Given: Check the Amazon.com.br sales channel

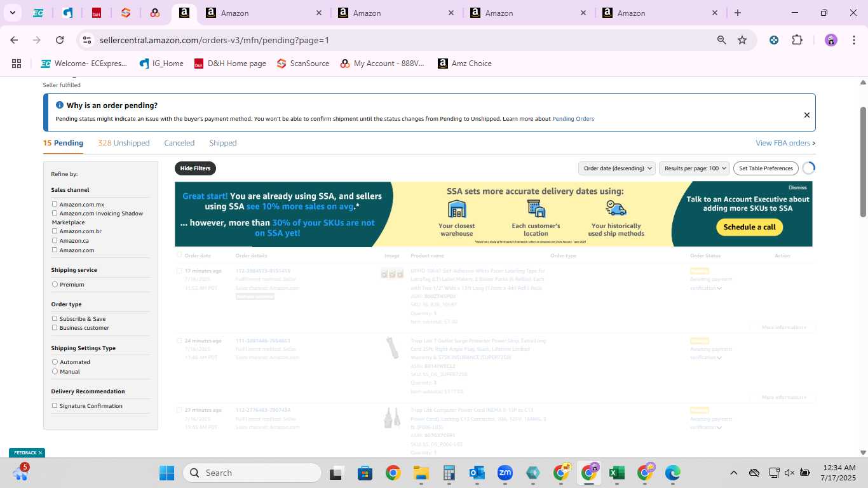Looking at the screenshot, I should coord(55,231).
